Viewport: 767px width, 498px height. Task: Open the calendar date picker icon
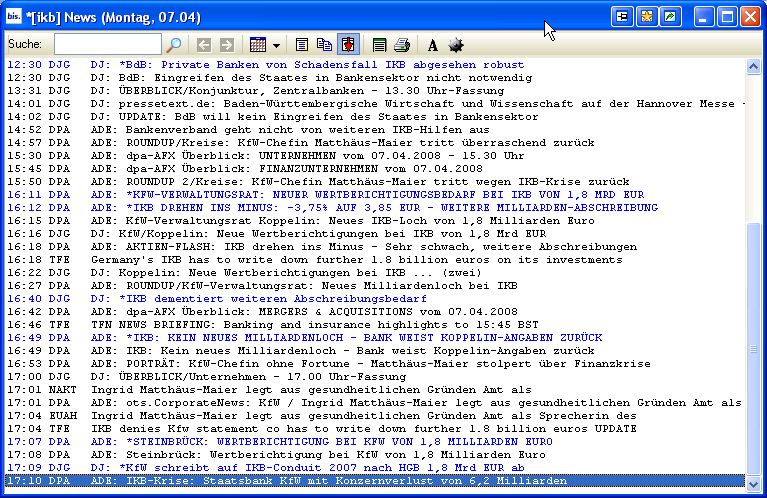click(x=258, y=45)
